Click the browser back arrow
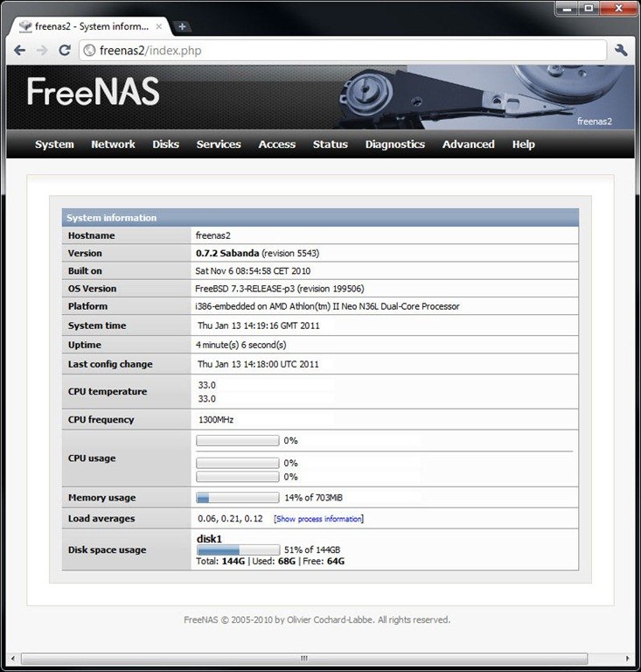Screen dimensions: 641x672 click(19, 51)
